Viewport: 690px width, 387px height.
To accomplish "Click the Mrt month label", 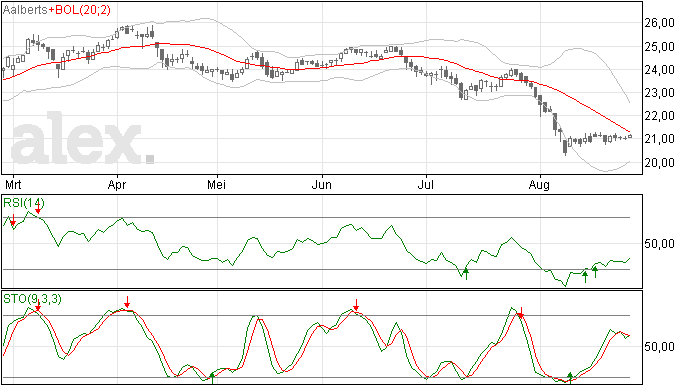I will click(13, 184).
